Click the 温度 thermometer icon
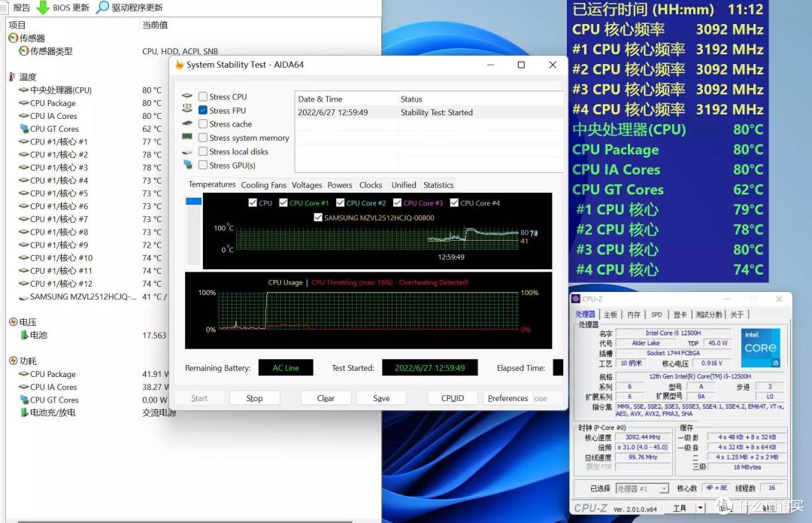This screenshot has width=812, height=523. pos(13,77)
